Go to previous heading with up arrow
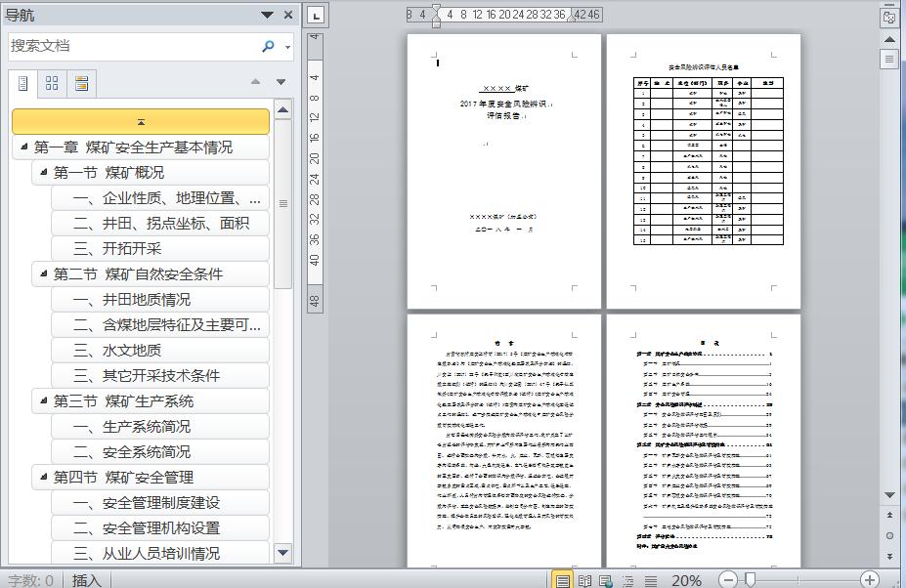 coord(255,82)
